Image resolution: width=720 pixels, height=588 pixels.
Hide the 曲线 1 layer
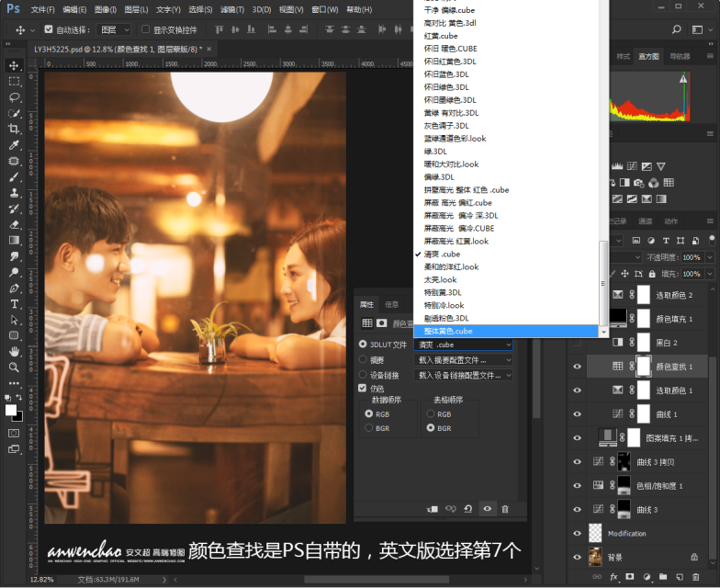(577, 413)
